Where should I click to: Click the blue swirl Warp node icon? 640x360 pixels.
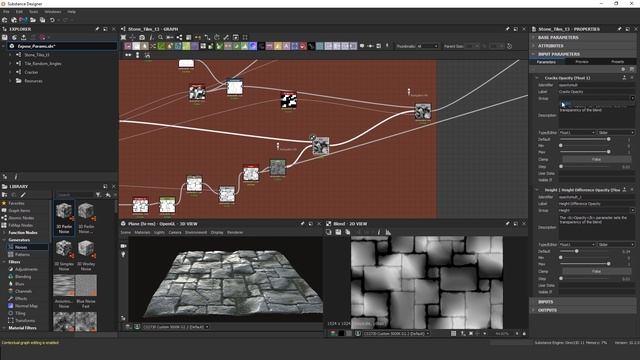(253, 46)
